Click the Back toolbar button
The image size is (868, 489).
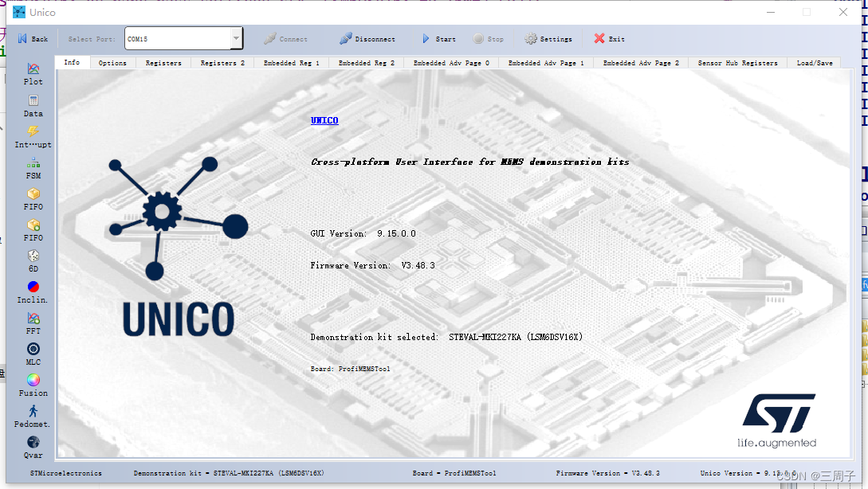(x=33, y=39)
